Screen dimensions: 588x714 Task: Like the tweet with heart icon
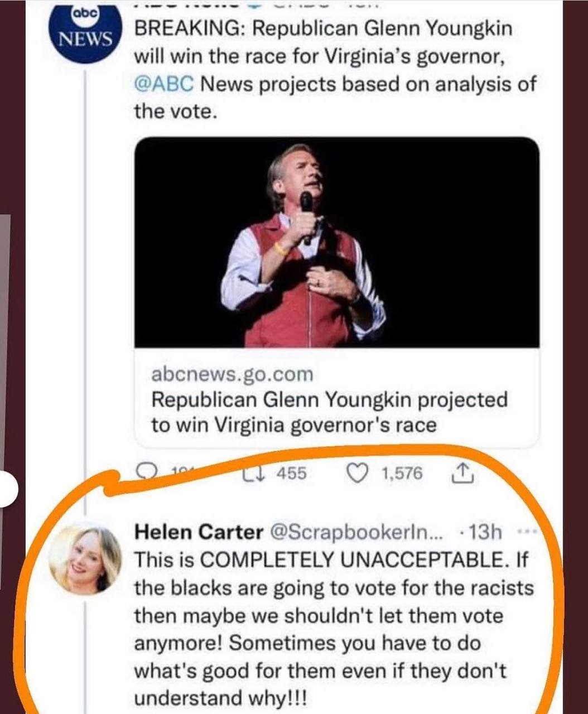(356, 474)
